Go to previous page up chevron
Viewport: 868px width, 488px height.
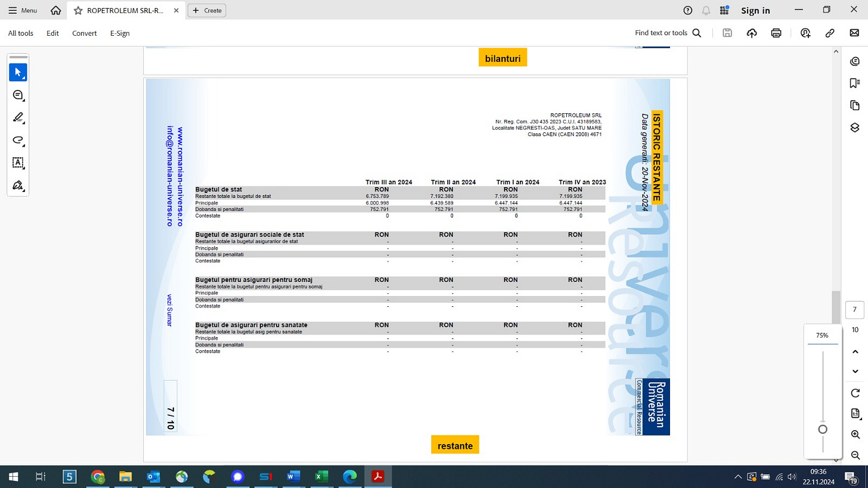click(855, 352)
